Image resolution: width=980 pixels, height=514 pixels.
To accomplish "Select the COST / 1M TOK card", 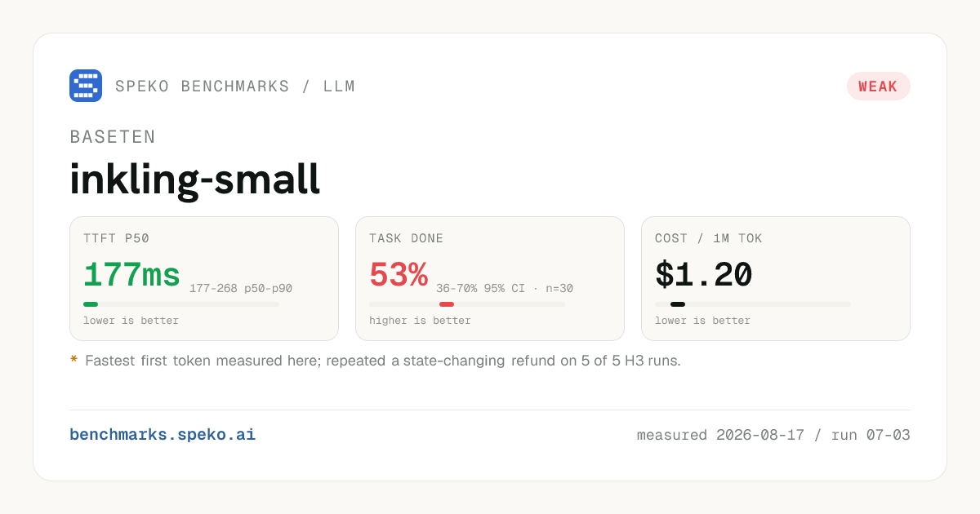I will [776, 278].
